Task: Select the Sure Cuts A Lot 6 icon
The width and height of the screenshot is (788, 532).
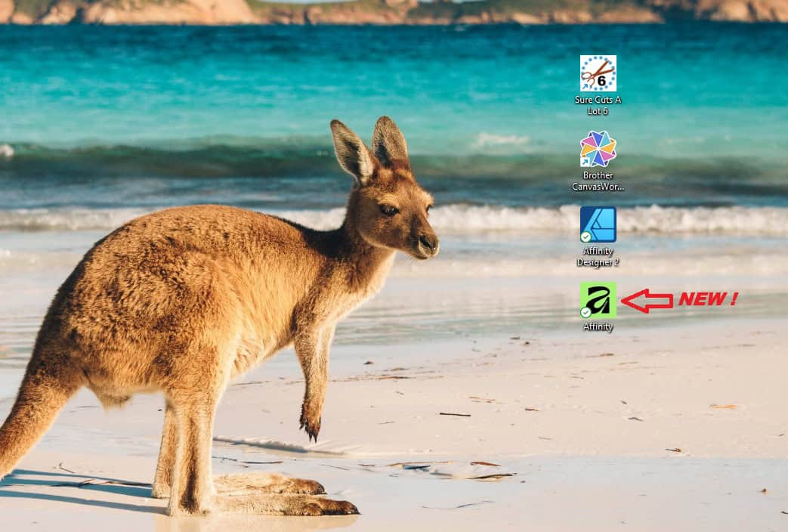Action: coord(598,73)
